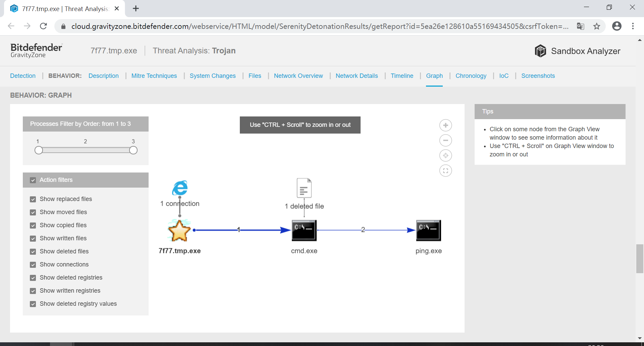Open the Description tab

[x=104, y=76]
